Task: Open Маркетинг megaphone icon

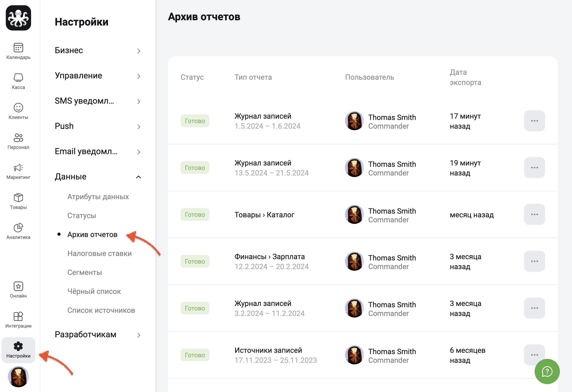Action: (x=18, y=168)
